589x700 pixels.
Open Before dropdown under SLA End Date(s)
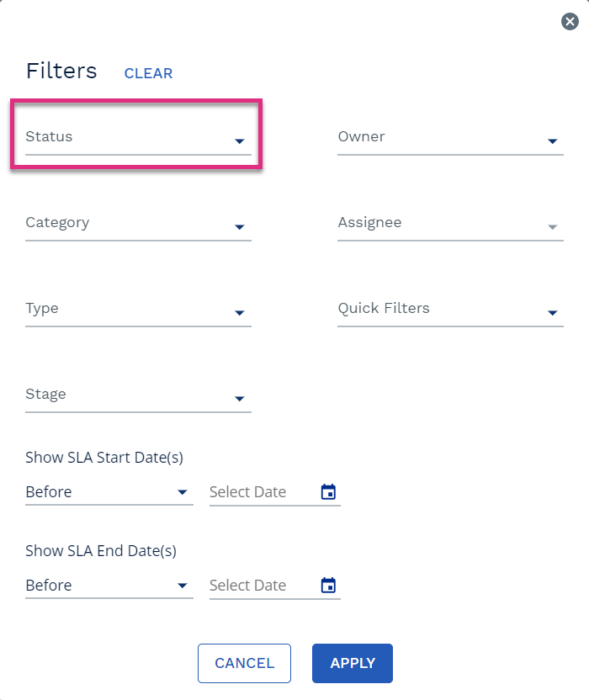pyautogui.click(x=109, y=586)
